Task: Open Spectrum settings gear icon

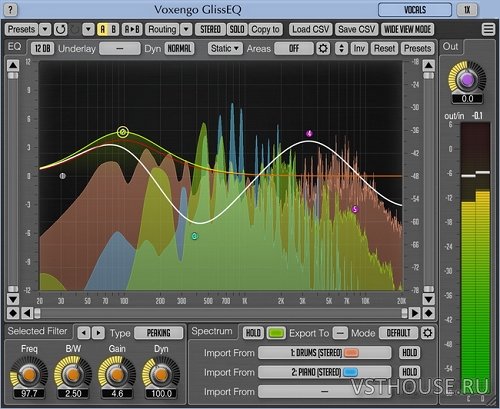Action: coord(428,333)
